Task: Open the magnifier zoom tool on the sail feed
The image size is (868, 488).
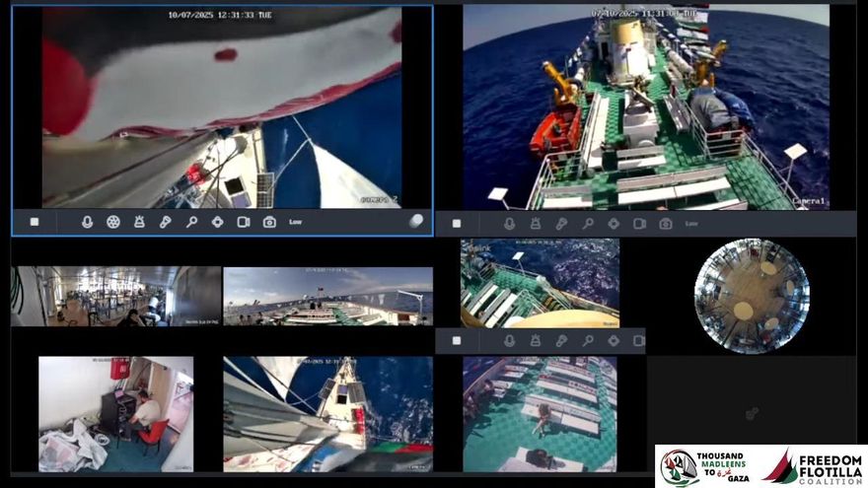Action: pyautogui.click(x=191, y=222)
